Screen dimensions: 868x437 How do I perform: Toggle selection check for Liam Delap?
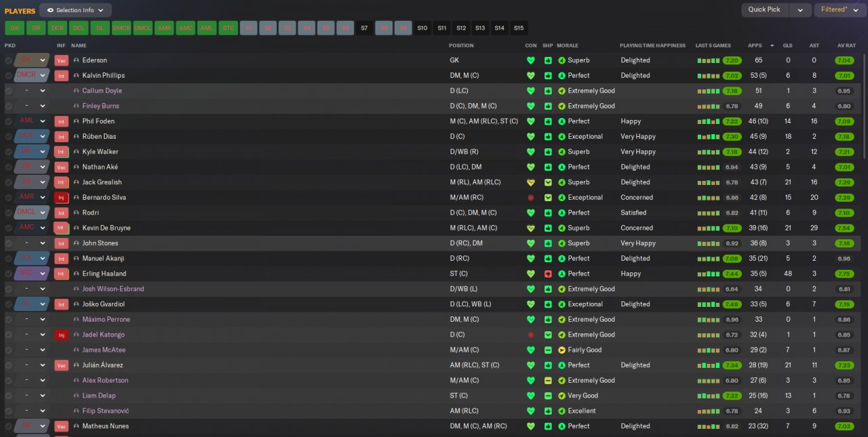coord(9,396)
